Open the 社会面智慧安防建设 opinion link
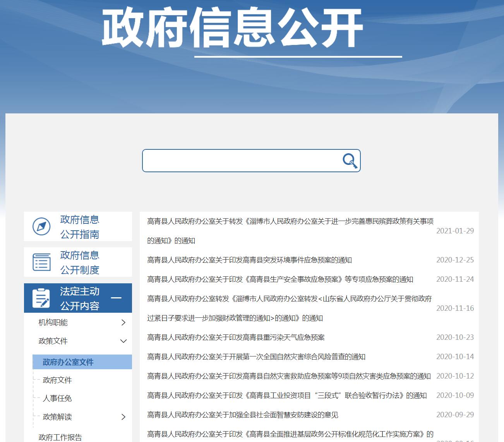The width and height of the screenshot is (504, 442). (243, 415)
